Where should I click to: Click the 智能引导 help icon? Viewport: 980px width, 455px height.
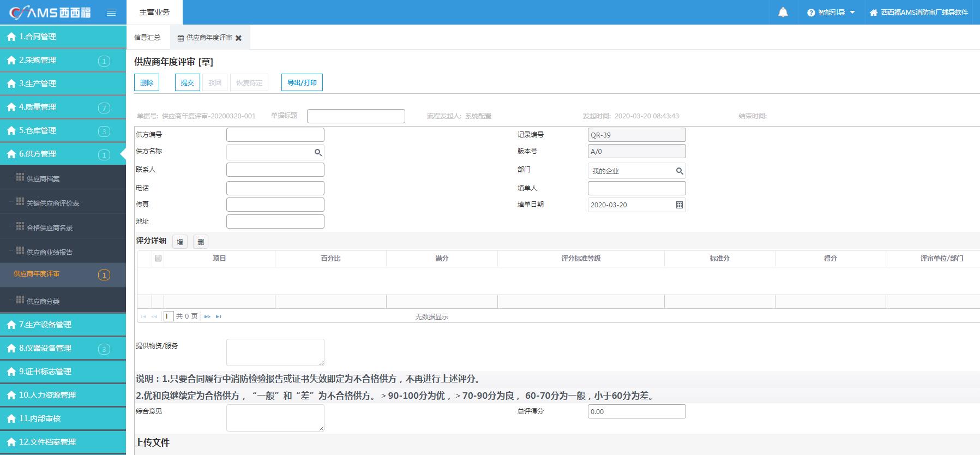[x=811, y=13]
